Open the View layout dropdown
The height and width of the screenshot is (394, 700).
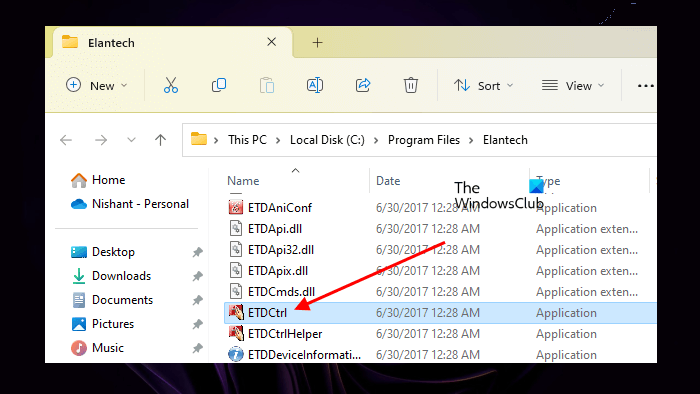(x=573, y=85)
